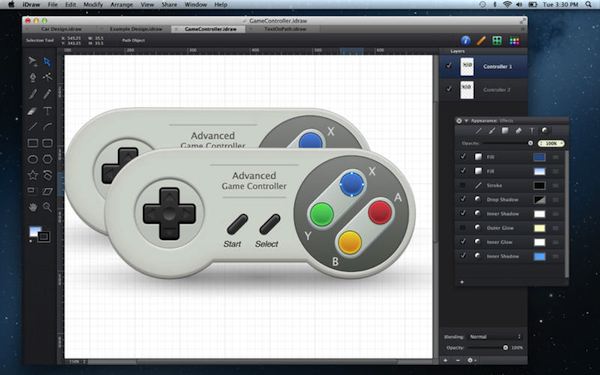
Task: Enable the Stroke checkbox
Action: [x=463, y=185]
